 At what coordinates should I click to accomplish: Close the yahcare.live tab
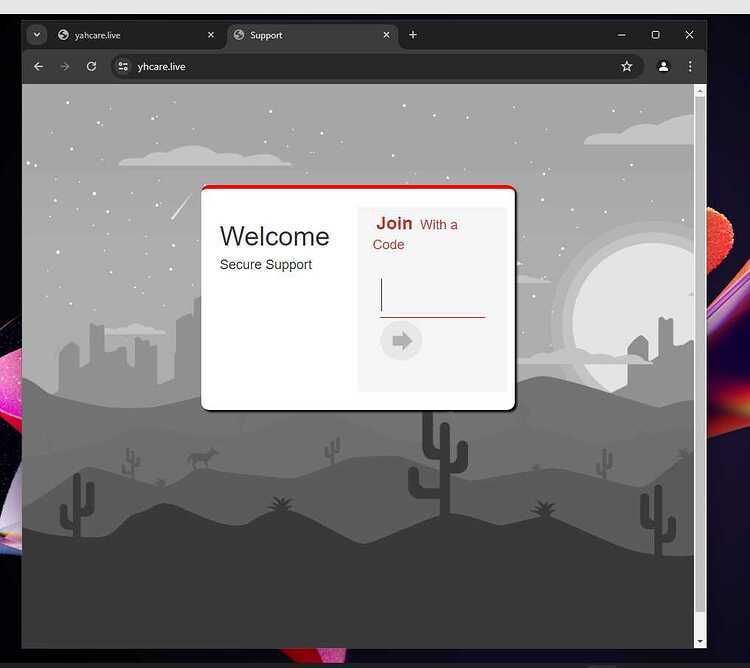211,35
